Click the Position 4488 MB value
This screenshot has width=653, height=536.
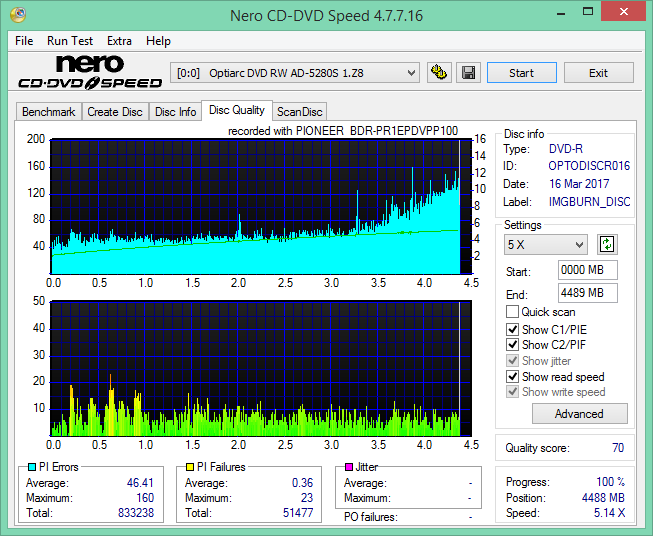click(603, 498)
